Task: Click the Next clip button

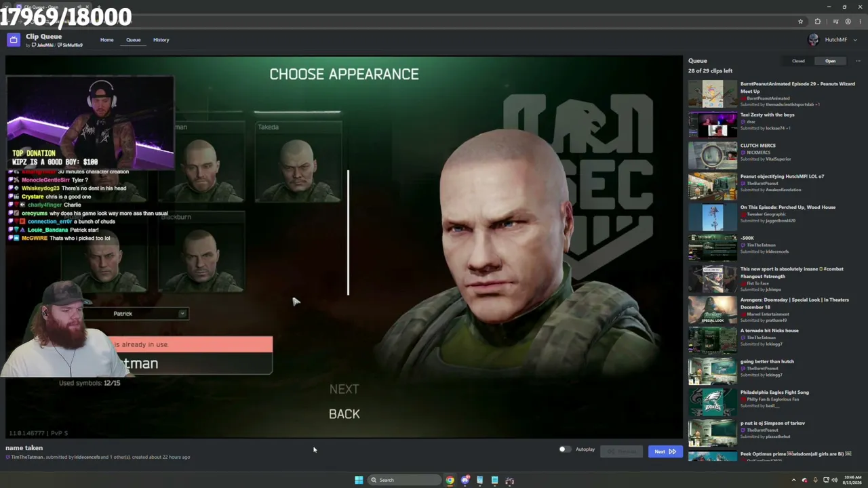Action: (x=665, y=451)
